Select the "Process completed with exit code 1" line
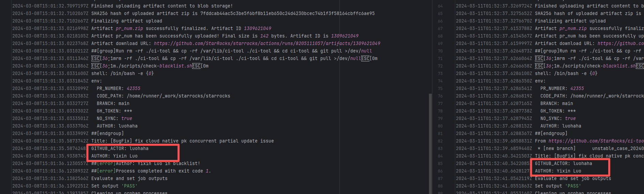This screenshot has height=194, width=644. (163, 171)
